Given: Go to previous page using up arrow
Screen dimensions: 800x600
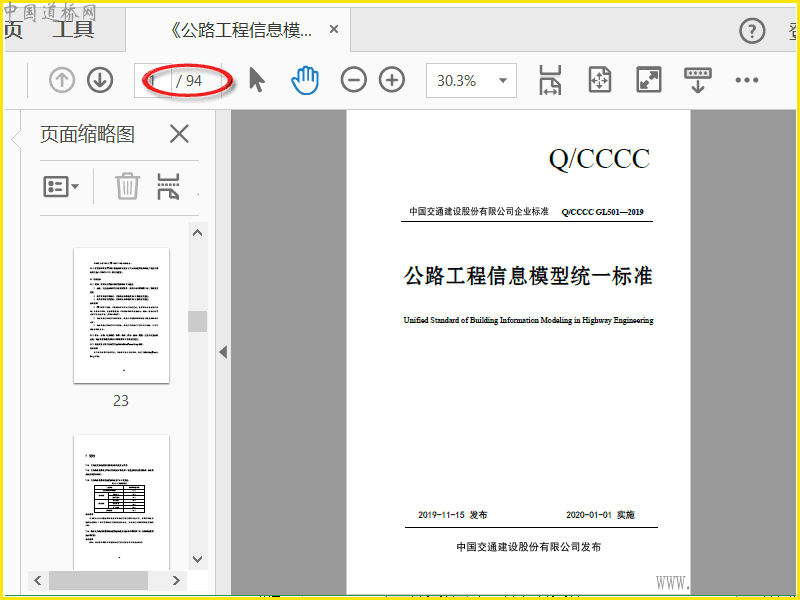Looking at the screenshot, I should coord(62,80).
